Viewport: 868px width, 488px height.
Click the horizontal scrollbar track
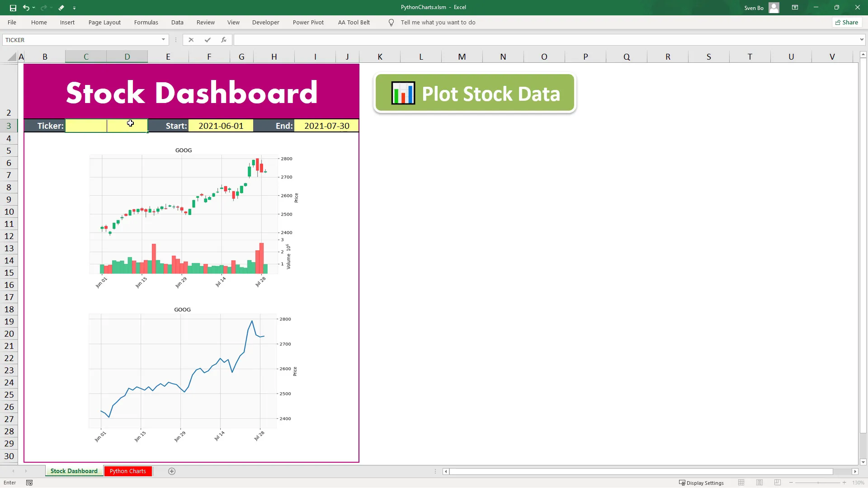coord(842,471)
